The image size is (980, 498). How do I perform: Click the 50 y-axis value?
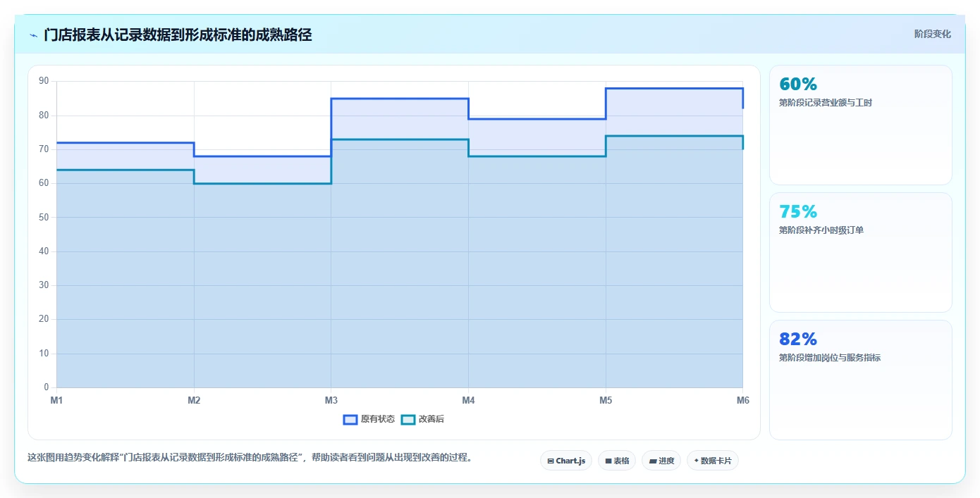point(44,217)
